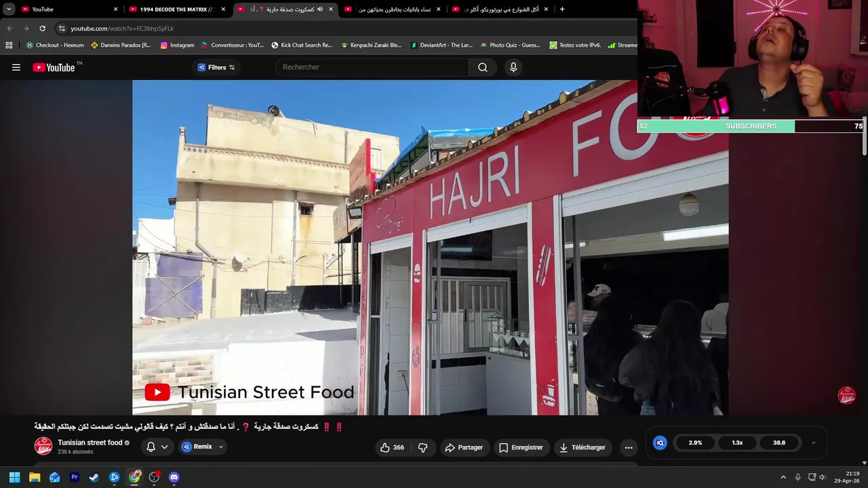Open the Photo Quiz - Guess... bookmark

510,45
